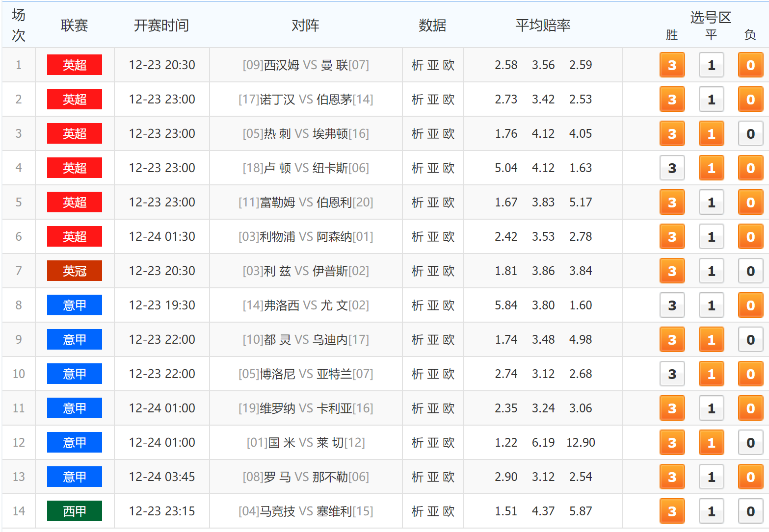Image resolution: width=769 pixels, height=532 pixels.
Task: Open 西汉姆 team link in match 1
Action: pyautogui.click(x=282, y=65)
